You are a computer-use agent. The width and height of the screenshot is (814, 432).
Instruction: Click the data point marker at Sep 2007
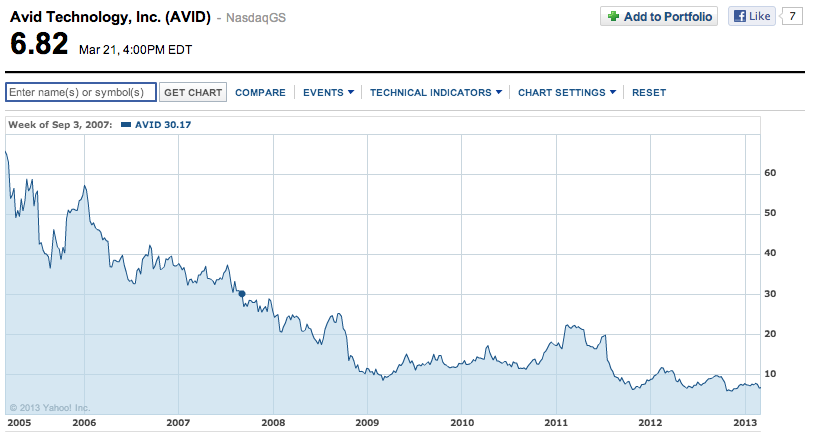[242, 294]
